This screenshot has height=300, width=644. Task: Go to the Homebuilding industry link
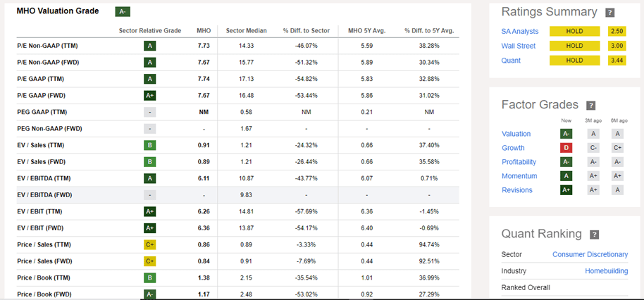pos(606,271)
